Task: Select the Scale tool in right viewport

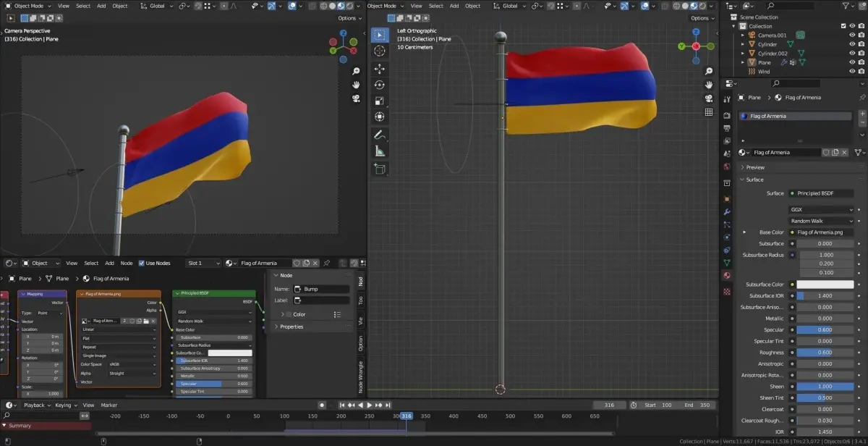Action: point(380,101)
